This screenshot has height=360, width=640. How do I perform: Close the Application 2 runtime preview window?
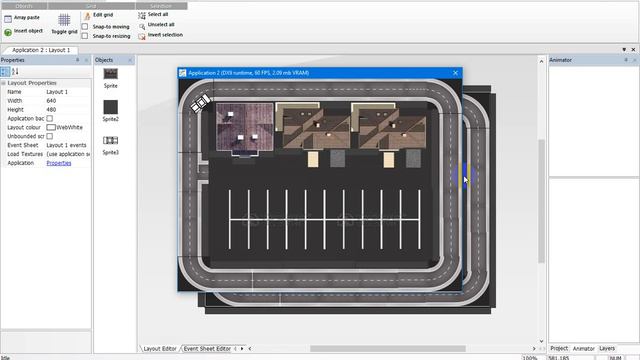(456, 73)
